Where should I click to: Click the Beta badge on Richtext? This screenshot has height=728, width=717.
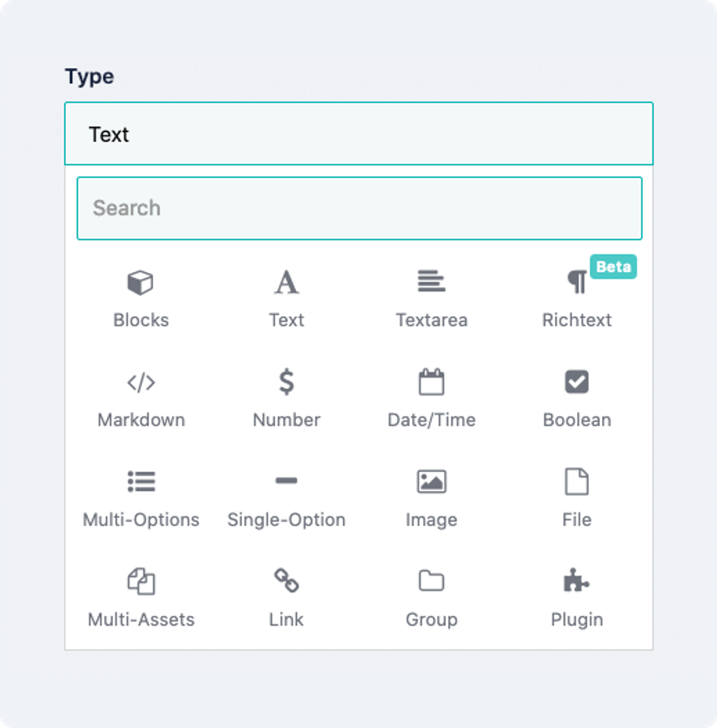click(613, 267)
